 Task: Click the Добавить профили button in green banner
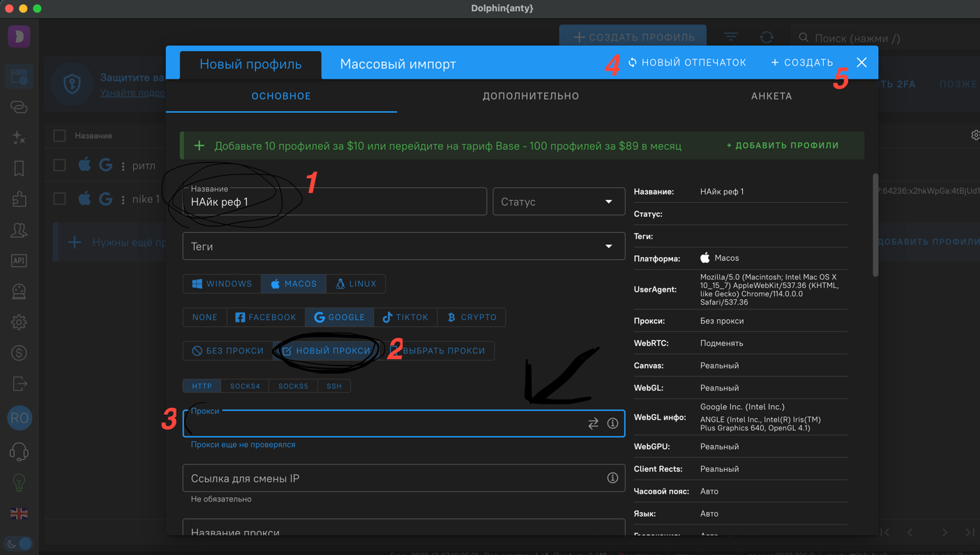pyautogui.click(x=783, y=146)
